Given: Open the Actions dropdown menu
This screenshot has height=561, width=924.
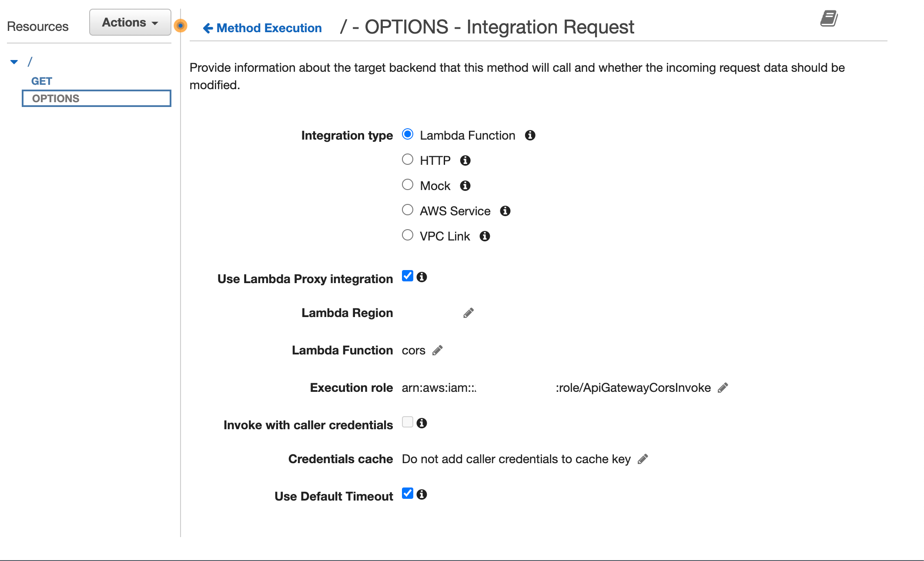Looking at the screenshot, I should (130, 22).
